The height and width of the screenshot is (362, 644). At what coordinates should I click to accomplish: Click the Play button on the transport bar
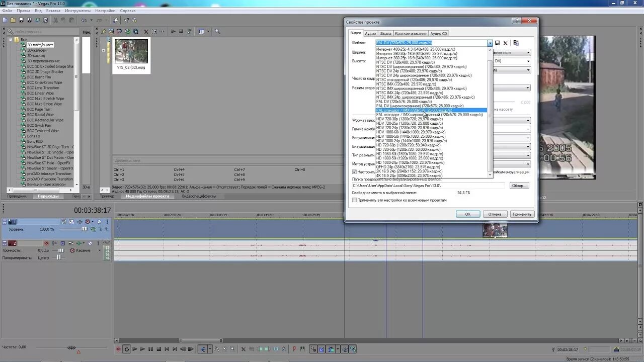click(142, 349)
